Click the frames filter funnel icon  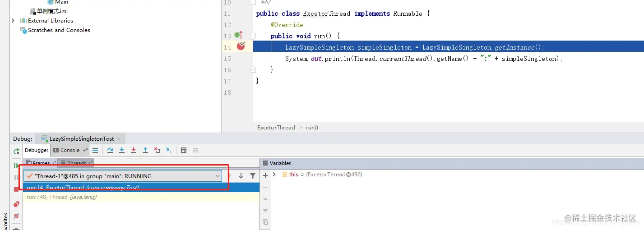pyautogui.click(x=253, y=176)
